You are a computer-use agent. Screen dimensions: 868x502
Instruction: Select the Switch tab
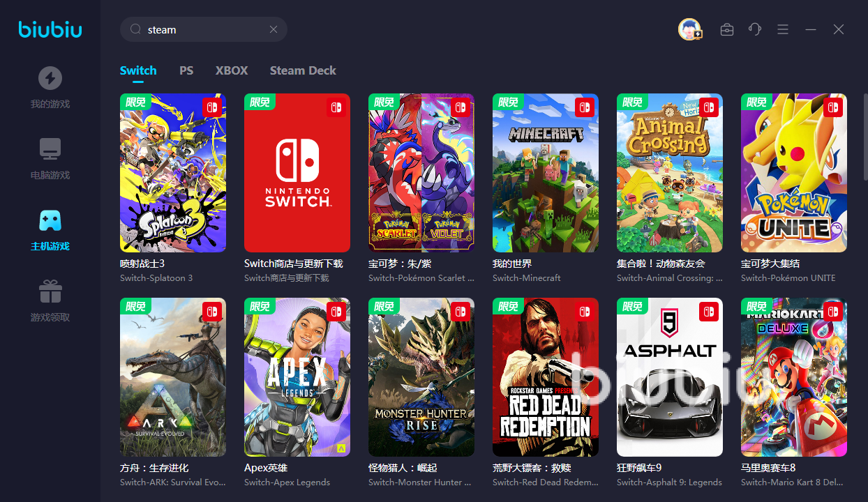138,70
